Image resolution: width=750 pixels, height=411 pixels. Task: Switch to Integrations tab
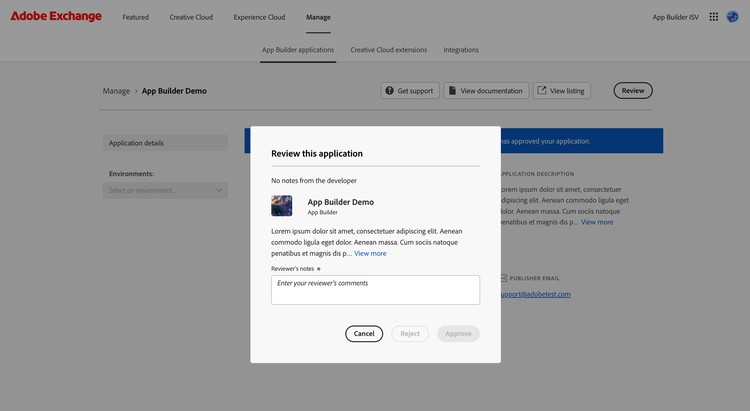pos(461,50)
